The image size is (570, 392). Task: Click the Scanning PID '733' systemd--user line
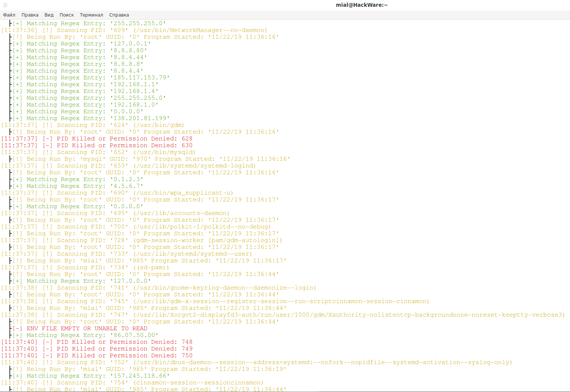127,254
